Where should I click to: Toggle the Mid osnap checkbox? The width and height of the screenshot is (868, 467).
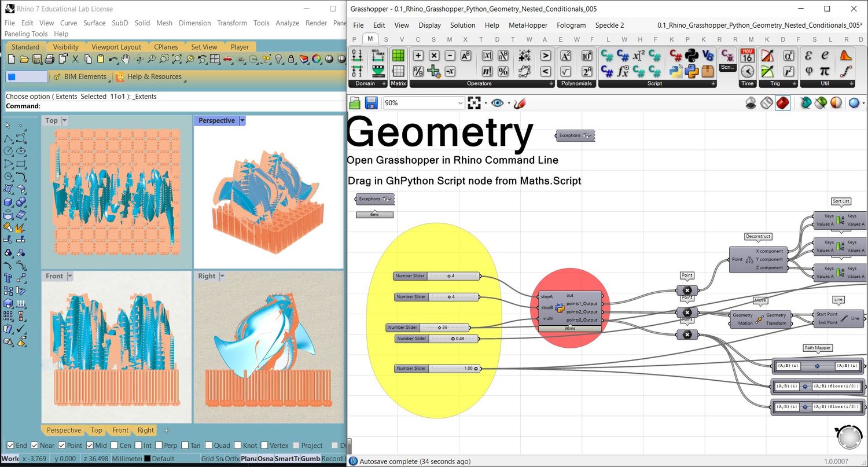coord(90,446)
